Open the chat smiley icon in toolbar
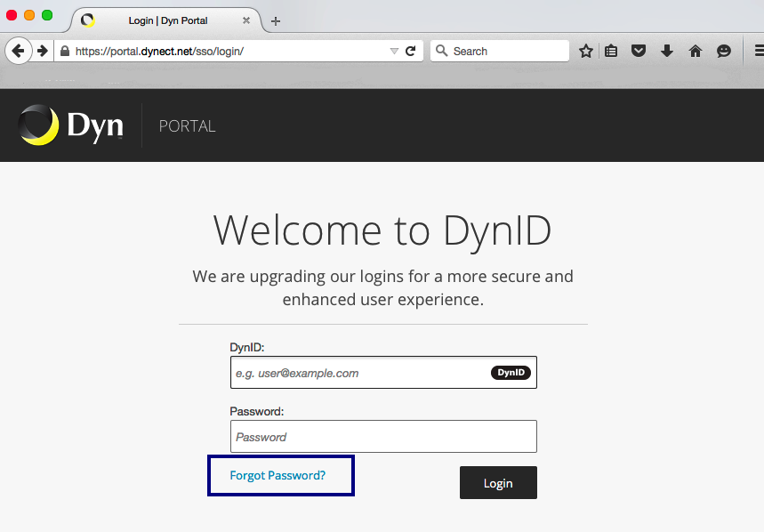The image size is (764, 532). 724,51
